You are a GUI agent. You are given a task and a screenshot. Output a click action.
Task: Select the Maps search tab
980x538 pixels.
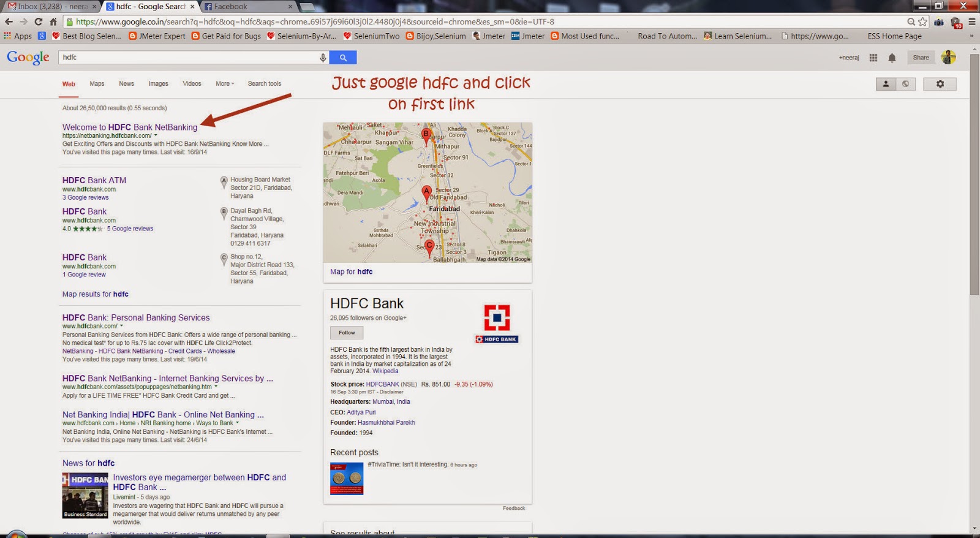97,84
